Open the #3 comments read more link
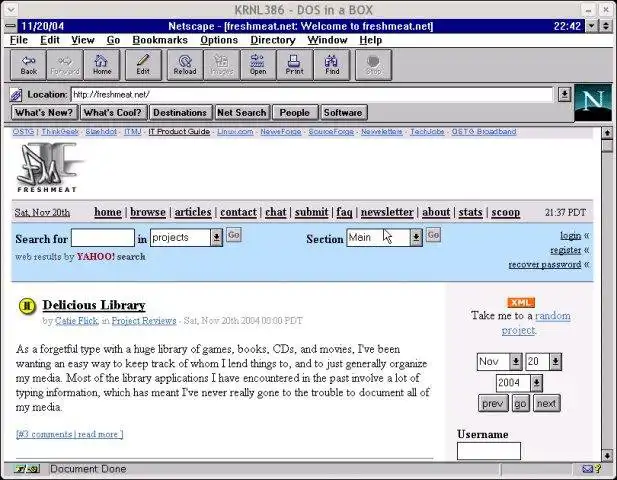The height and width of the screenshot is (480, 617). pos(70,434)
